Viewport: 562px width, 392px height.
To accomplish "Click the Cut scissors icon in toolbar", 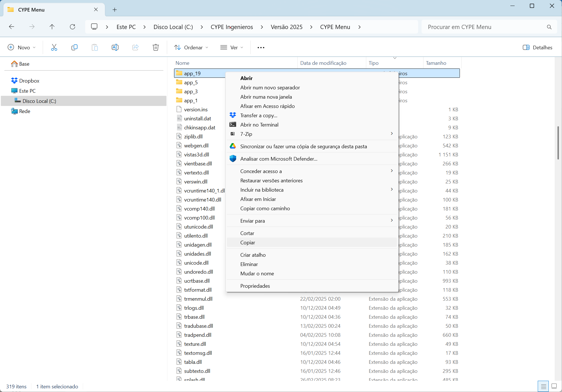I will [54, 47].
